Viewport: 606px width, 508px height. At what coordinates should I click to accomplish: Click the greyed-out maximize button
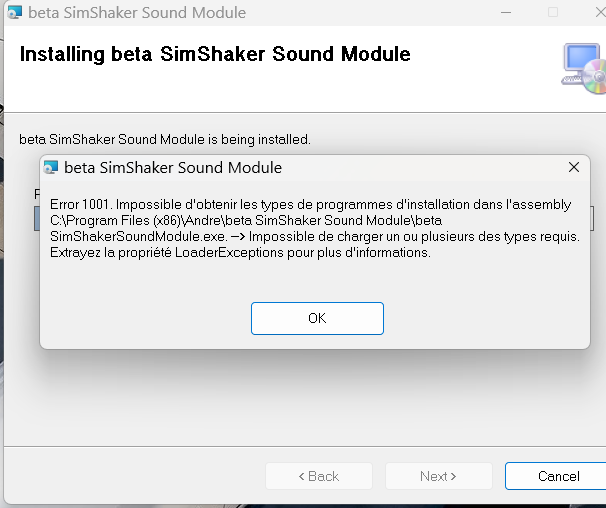coord(553,12)
